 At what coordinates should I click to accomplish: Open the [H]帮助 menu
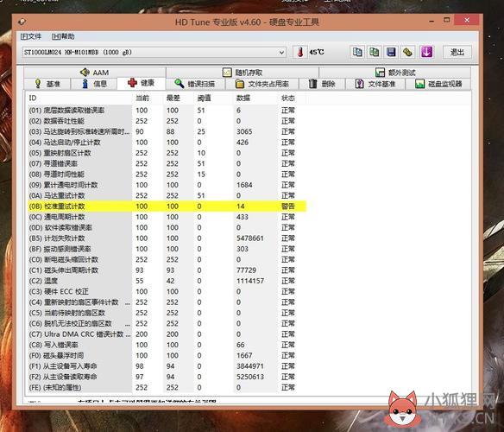point(63,36)
